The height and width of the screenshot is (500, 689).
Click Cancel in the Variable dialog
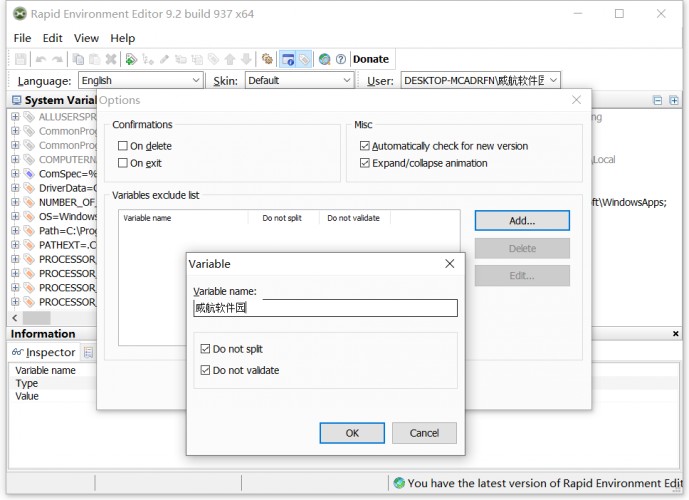(424, 433)
